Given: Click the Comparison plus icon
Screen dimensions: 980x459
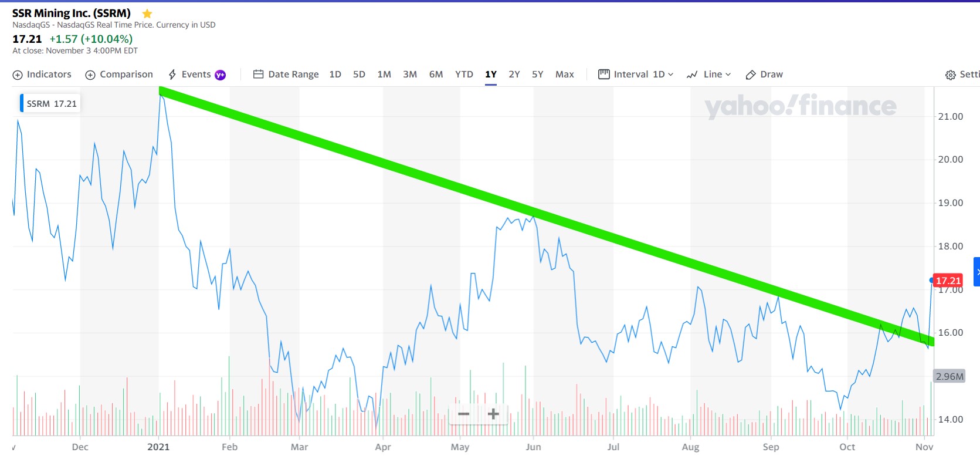Looking at the screenshot, I should [90, 75].
